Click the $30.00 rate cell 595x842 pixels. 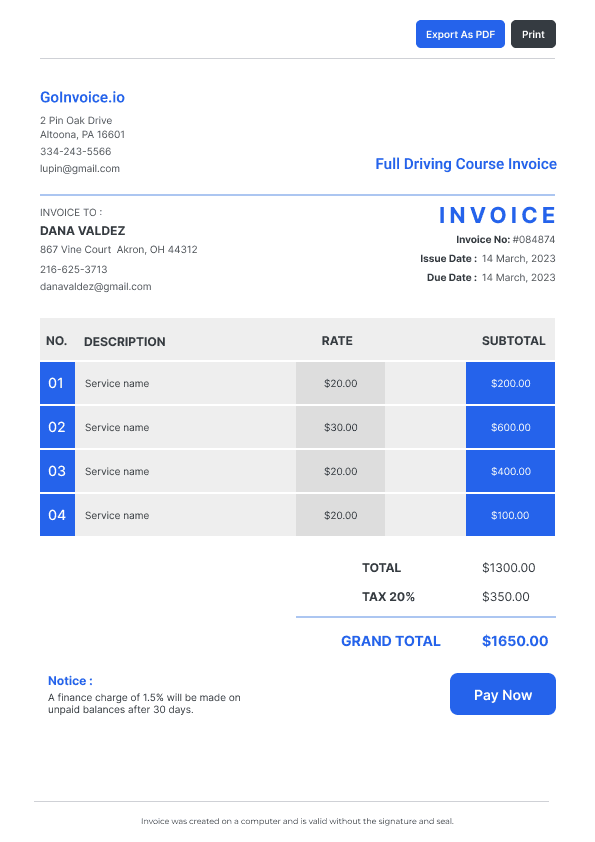[x=340, y=427]
